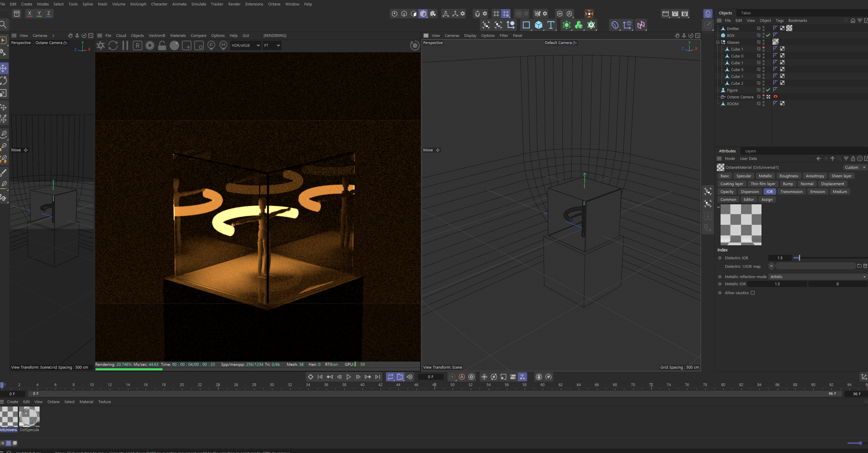Viewport: 868px width, 453px height.
Task: Toggle the Figure object enabled checkmark
Action: (768, 90)
